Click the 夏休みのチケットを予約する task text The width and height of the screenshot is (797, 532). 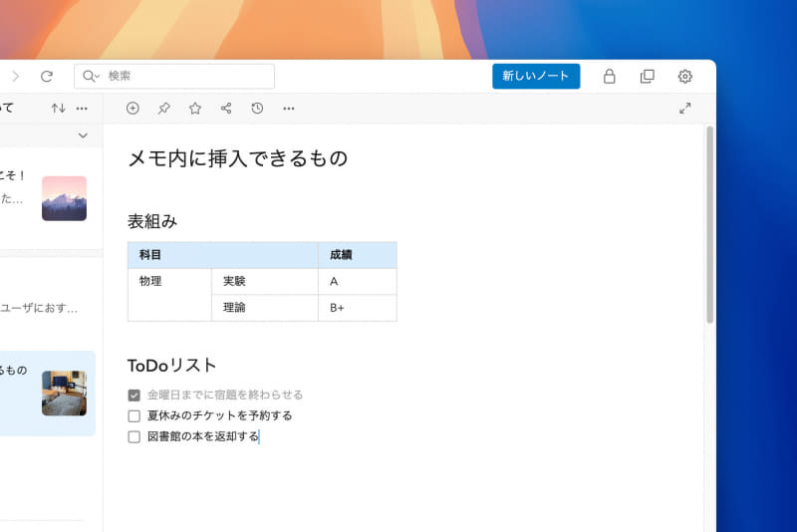pos(219,415)
